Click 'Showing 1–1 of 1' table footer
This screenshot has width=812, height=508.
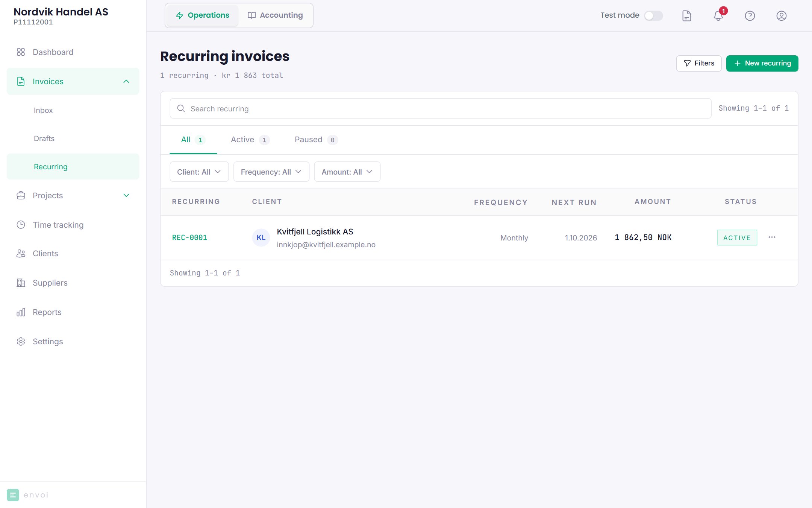coord(205,273)
